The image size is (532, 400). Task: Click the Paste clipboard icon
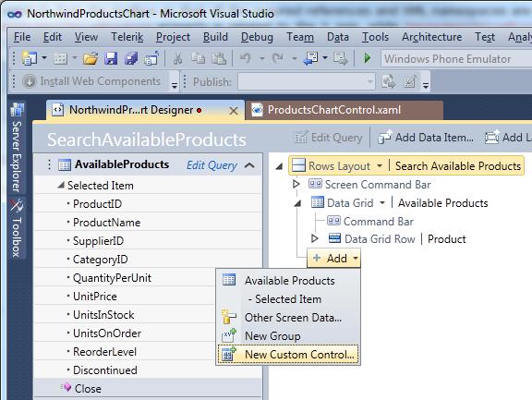pyautogui.click(x=219, y=59)
